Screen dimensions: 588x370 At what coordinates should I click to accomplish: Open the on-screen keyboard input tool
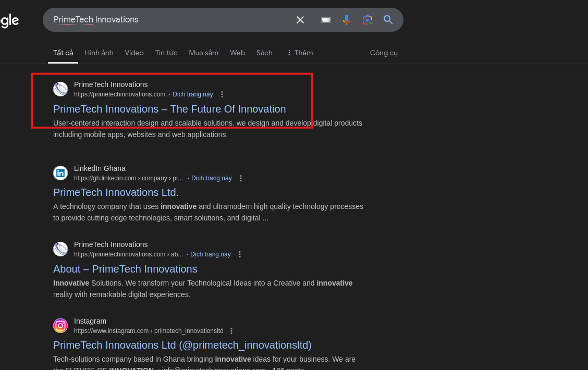click(x=326, y=20)
